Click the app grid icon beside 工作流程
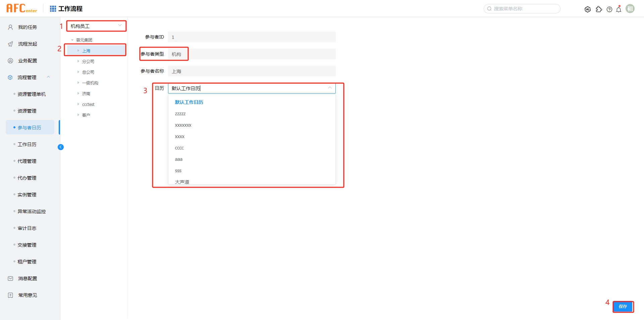The width and height of the screenshot is (644, 320). tap(53, 9)
